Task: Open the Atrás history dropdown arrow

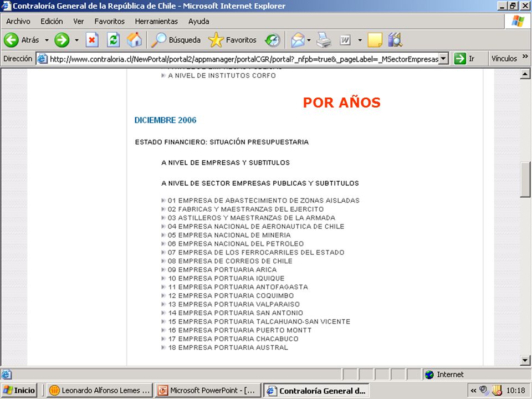Action: (47, 40)
